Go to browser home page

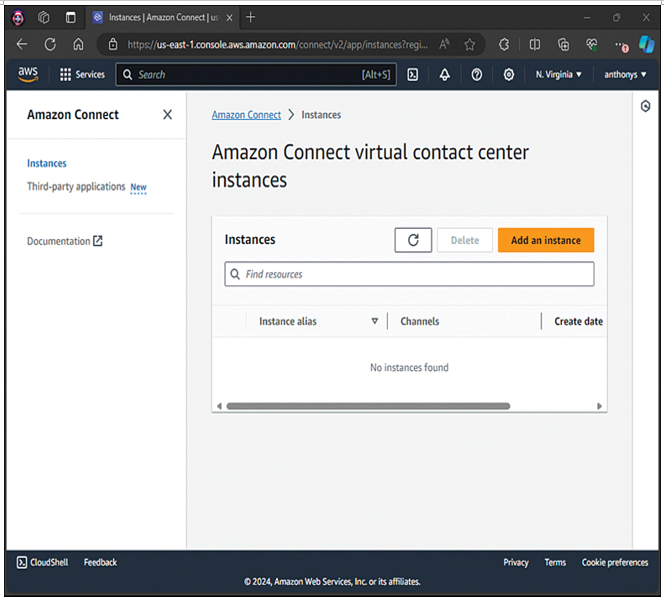pos(78,44)
